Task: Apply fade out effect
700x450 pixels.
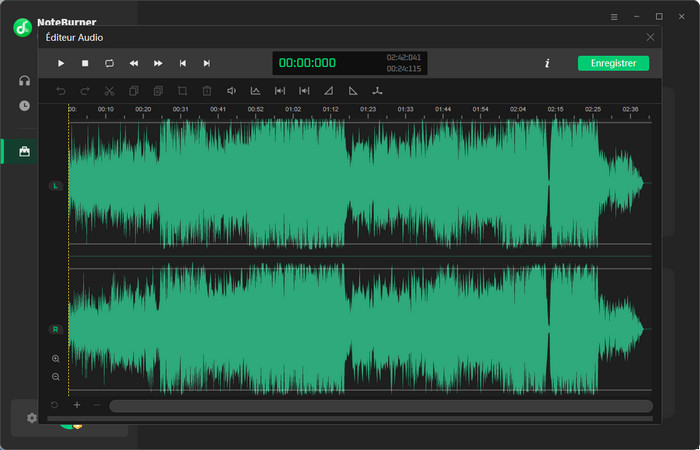Action: [x=353, y=91]
